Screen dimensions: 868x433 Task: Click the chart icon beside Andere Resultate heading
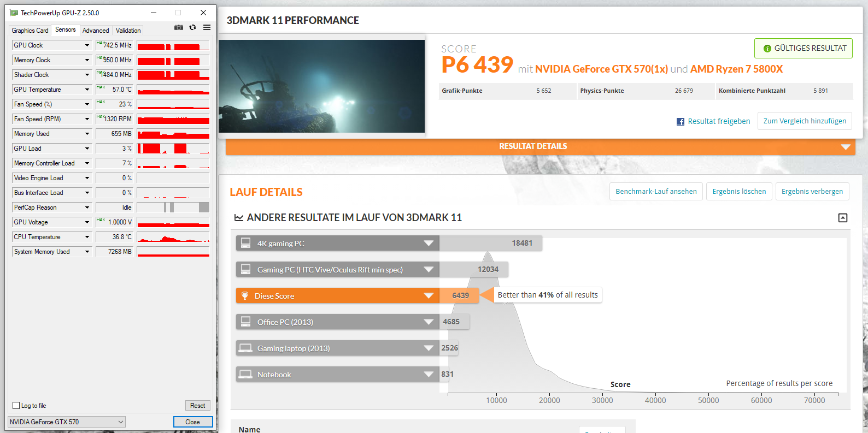tap(239, 218)
